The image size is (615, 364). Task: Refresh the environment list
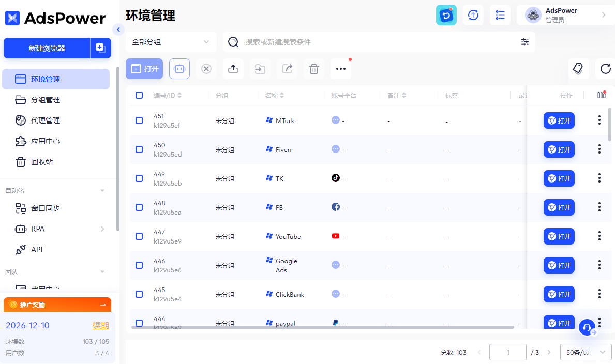tap(605, 68)
